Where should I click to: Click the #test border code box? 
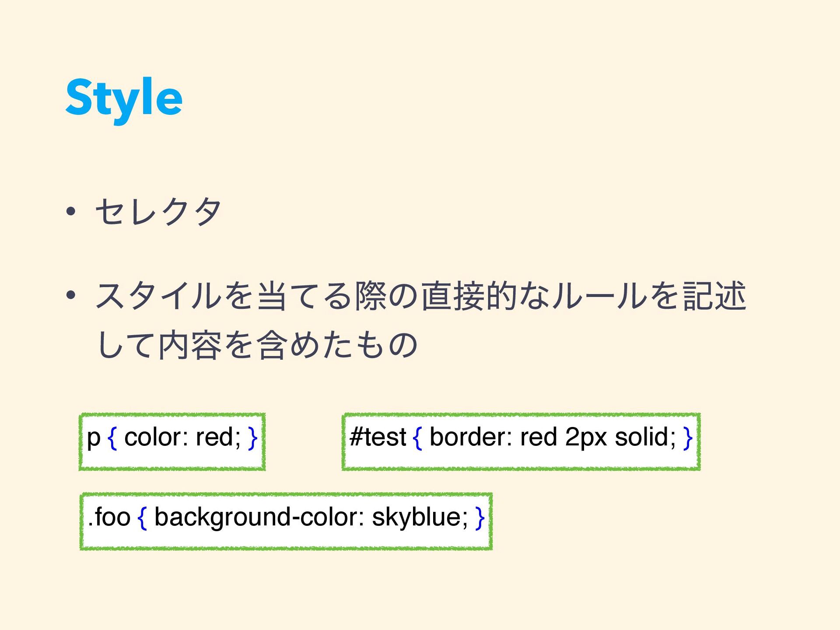pos(521,441)
